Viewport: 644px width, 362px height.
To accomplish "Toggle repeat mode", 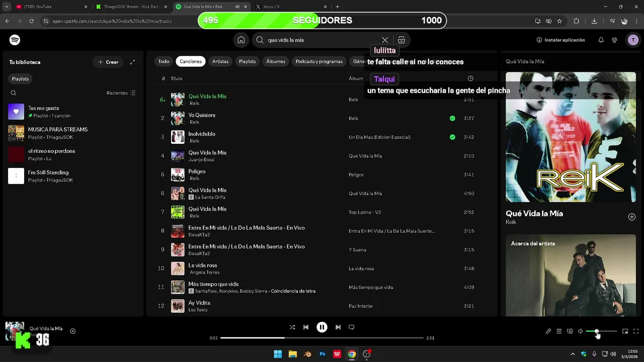I will [x=352, y=327].
